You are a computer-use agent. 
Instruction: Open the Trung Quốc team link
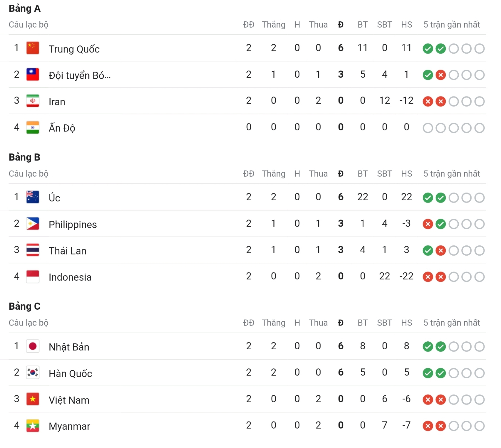[74, 49]
